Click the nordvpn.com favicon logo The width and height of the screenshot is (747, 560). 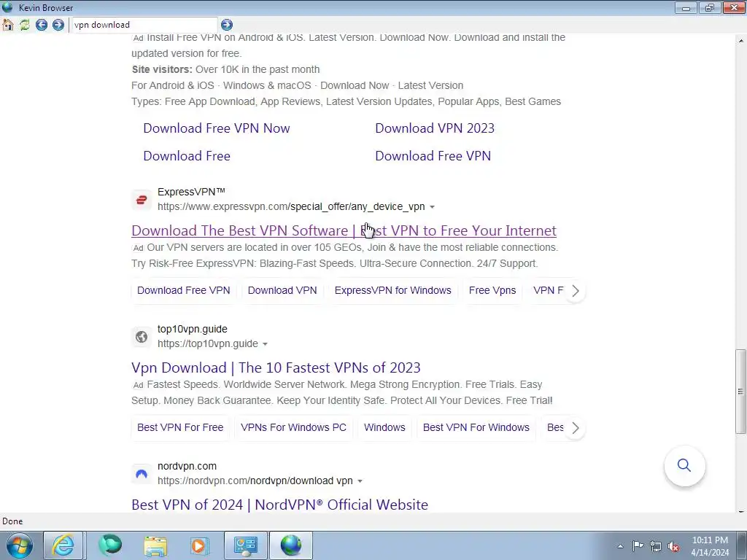tap(142, 474)
